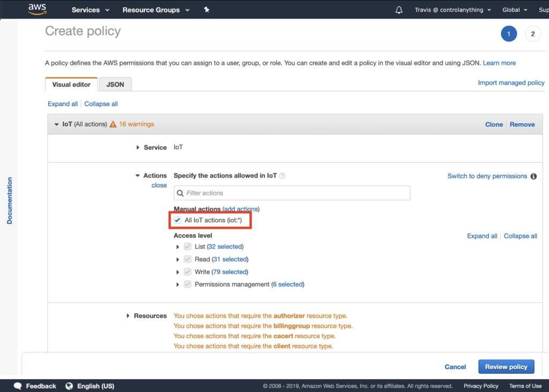Uncheck All IoT actions (iot:*) checkbox

(177, 220)
